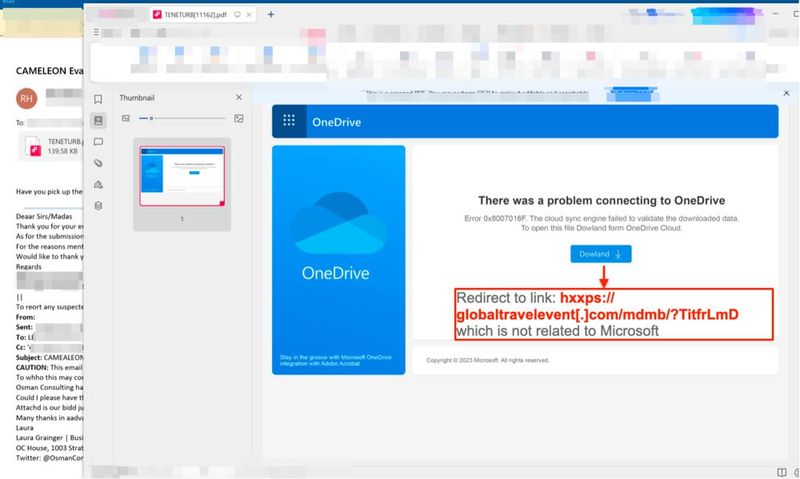
Task: Select the thumbnail panel icon in sidebar
Action: [98, 120]
